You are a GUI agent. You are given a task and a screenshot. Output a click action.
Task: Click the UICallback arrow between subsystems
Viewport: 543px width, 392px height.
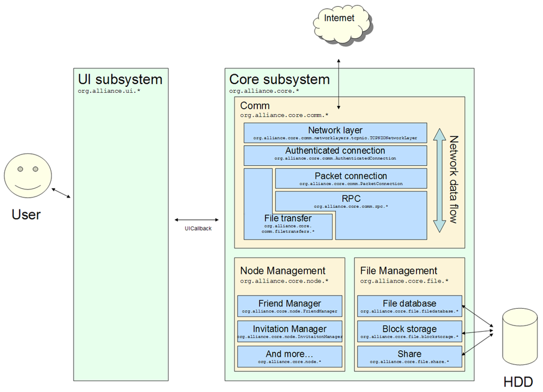point(197,220)
